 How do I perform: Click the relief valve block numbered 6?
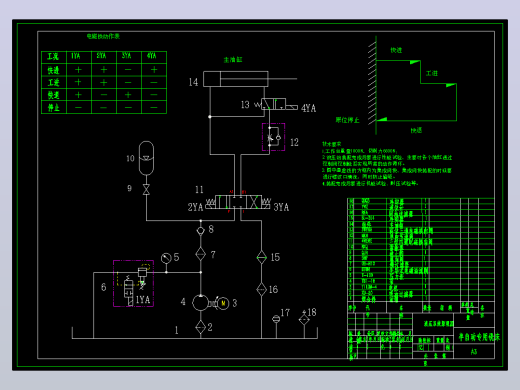click(x=133, y=283)
